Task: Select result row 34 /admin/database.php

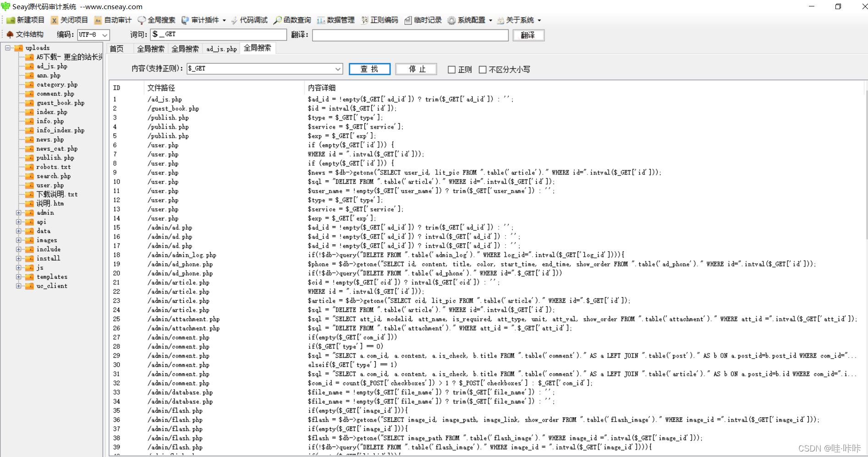Action: [x=486, y=402]
